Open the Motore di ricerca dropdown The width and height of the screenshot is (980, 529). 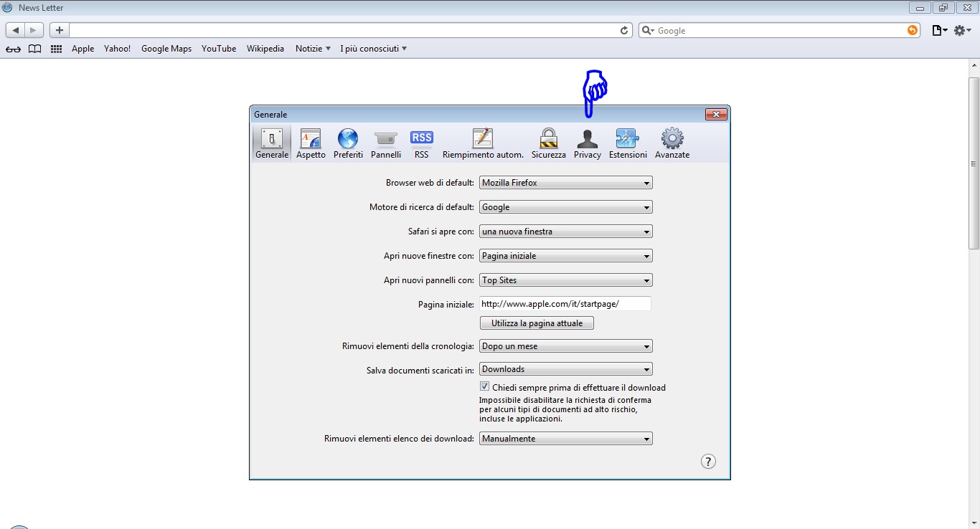click(565, 207)
